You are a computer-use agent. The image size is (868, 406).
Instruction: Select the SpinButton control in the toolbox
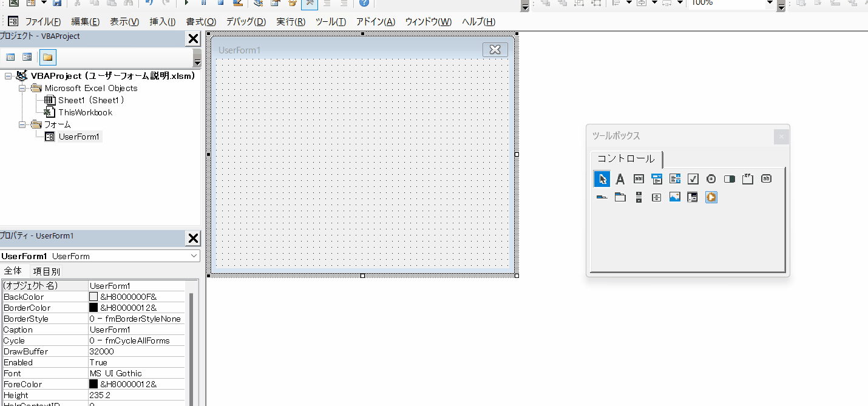[657, 197]
